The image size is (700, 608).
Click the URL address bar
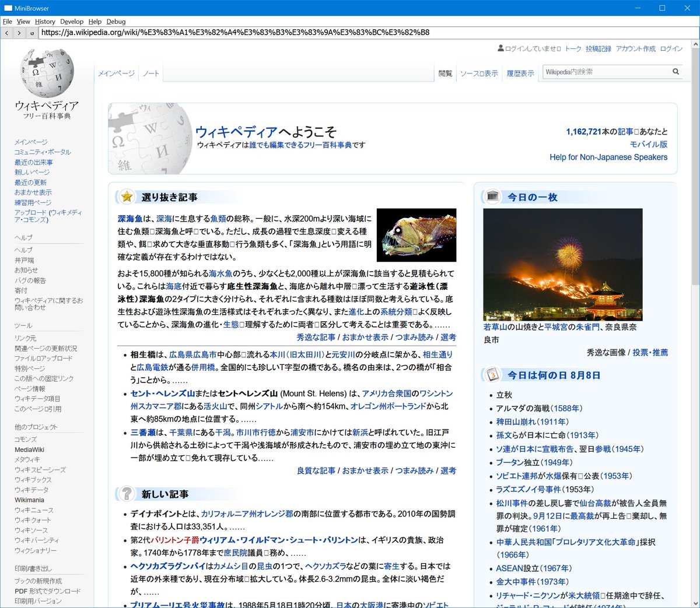(x=368, y=33)
